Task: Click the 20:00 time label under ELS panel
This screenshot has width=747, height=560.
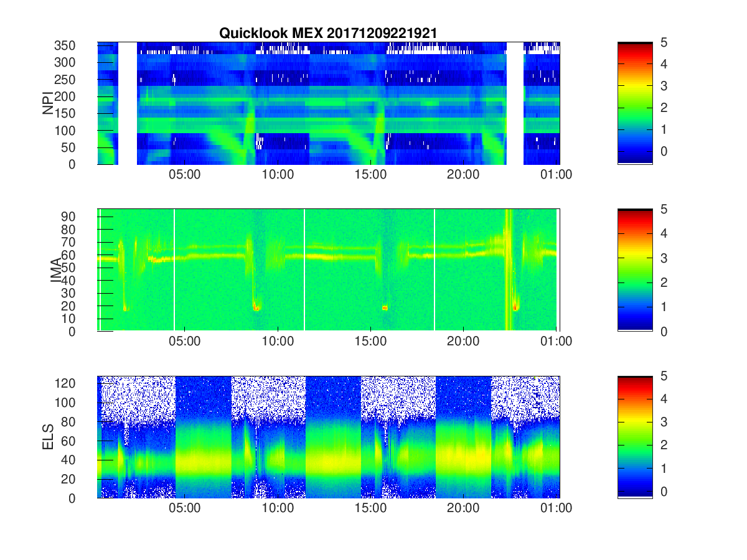Action: (463, 508)
